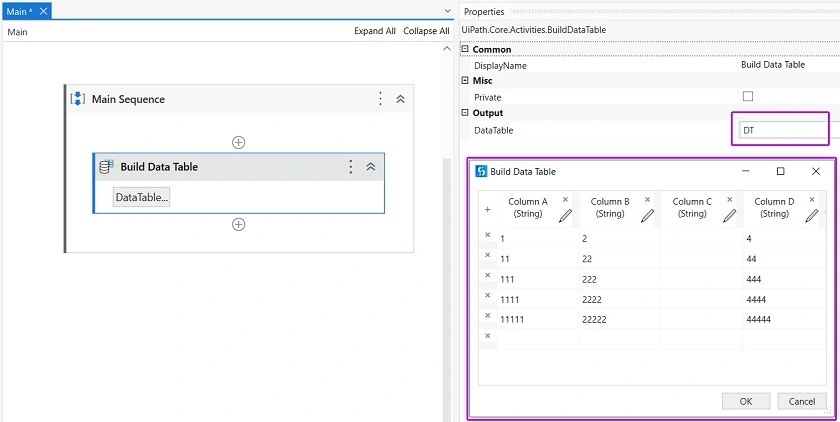Click the DataTable... button in activity

[x=142, y=197]
